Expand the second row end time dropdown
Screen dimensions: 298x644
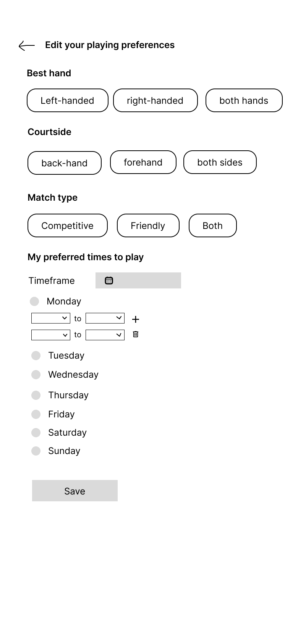click(x=105, y=335)
